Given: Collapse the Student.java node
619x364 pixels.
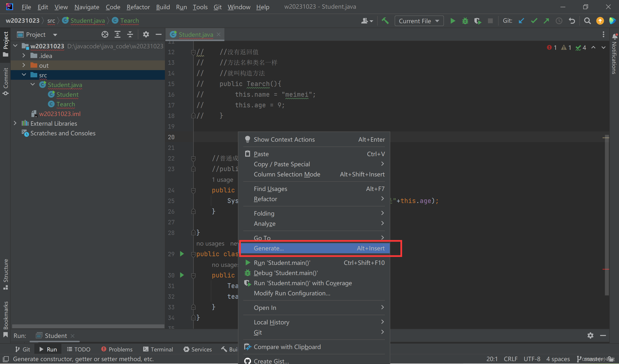Looking at the screenshot, I should [x=32, y=85].
